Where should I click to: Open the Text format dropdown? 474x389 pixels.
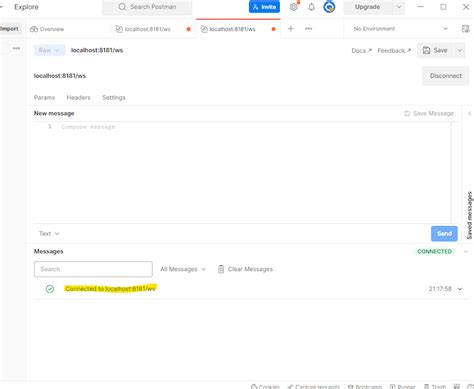click(x=49, y=234)
